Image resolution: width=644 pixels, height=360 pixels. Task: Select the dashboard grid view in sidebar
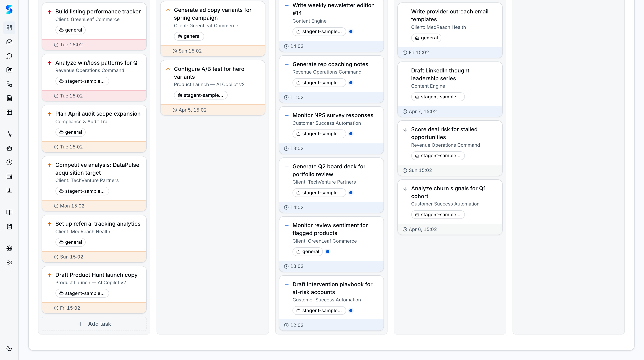click(x=9, y=28)
